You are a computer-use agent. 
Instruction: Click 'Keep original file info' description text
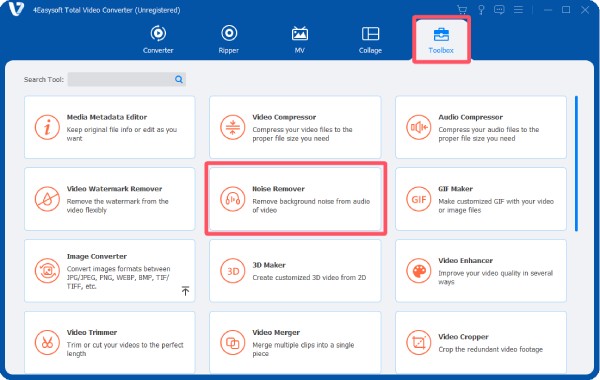pos(122,134)
